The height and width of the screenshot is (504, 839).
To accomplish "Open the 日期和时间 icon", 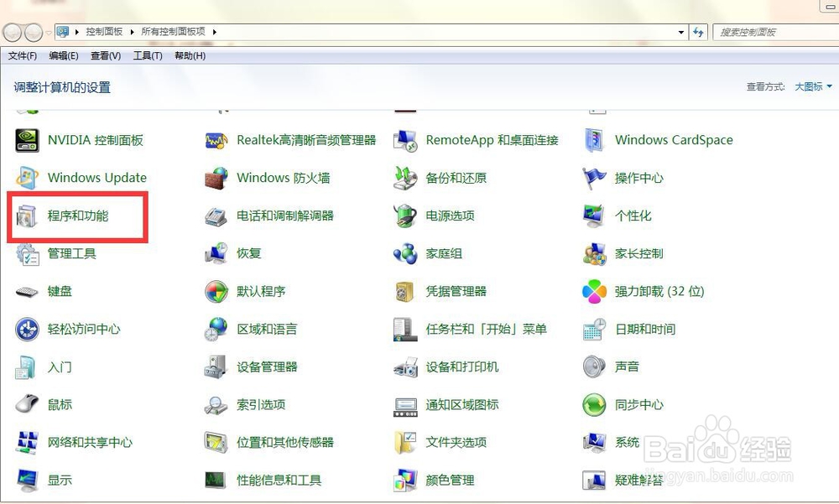I will pyautogui.click(x=594, y=329).
